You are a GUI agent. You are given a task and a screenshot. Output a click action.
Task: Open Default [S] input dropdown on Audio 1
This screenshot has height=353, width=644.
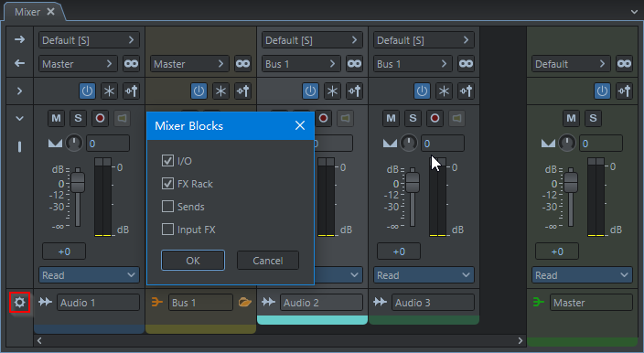(x=89, y=40)
